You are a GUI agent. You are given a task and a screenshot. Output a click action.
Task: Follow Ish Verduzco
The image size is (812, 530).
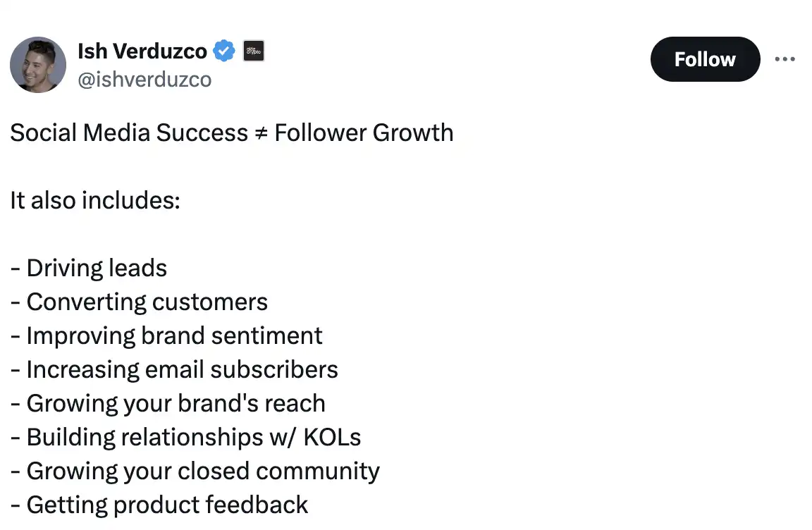click(x=705, y=59)
